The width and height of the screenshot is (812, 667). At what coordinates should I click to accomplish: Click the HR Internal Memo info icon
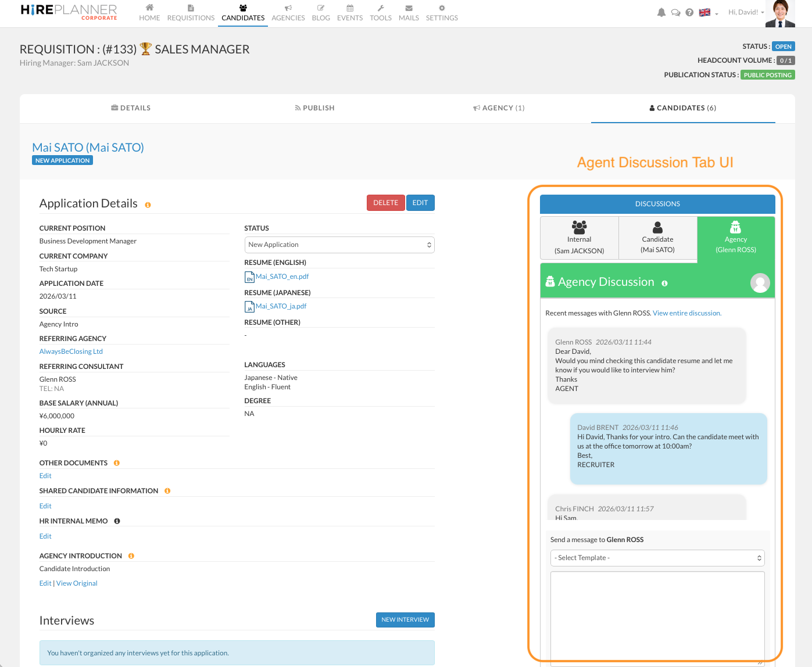coord(117,521)
